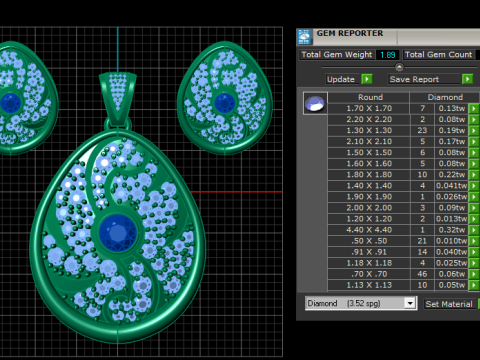Click green arrow for 2.20 X 2.20 row
The width and height of the screenshot is (480, 360).
pos(474,119)
